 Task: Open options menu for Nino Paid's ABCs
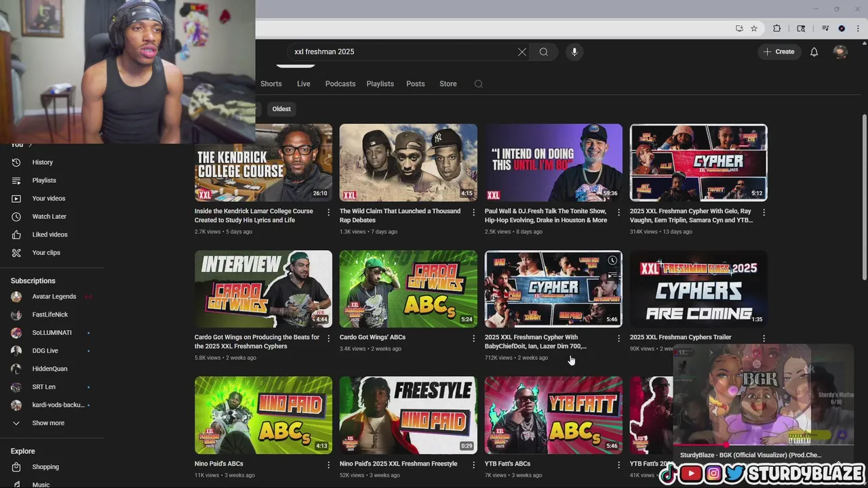point(329,465)
